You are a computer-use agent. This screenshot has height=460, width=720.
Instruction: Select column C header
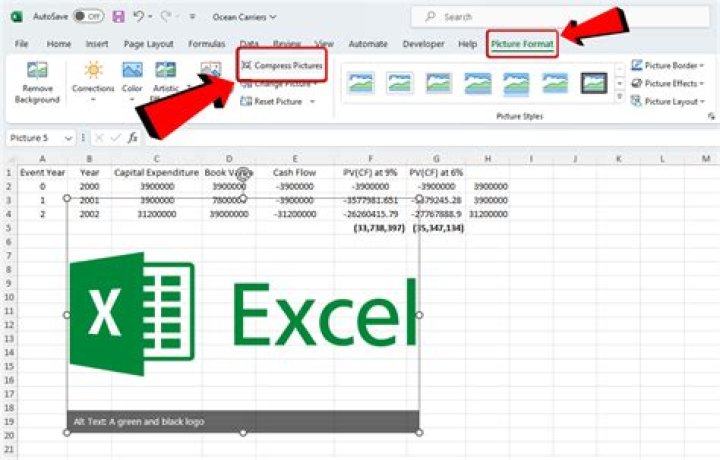point(156,159)
